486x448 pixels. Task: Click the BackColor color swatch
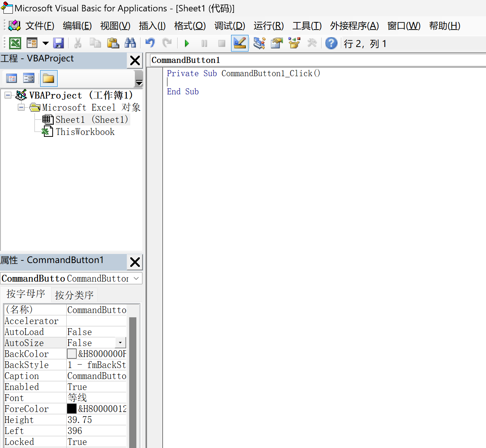72,354
